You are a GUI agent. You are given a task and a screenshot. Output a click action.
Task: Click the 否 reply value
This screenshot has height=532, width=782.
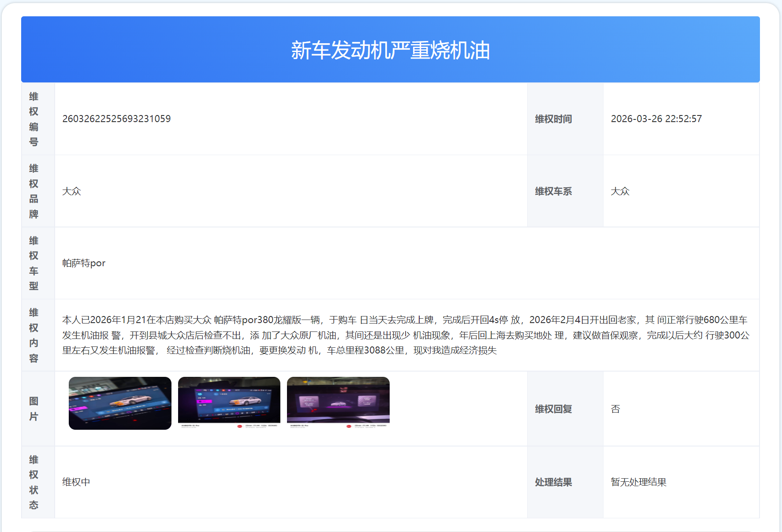pos(615,409)
